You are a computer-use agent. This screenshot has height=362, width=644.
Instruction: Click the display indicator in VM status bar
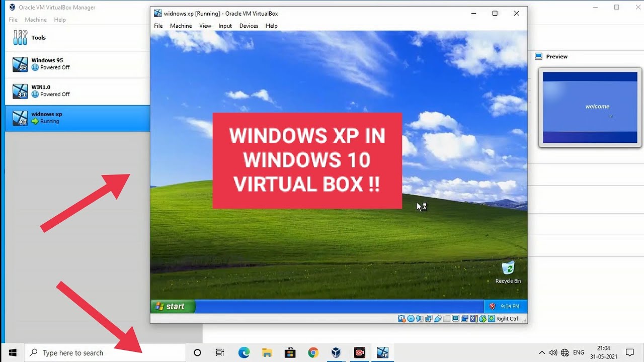[455, 319]
